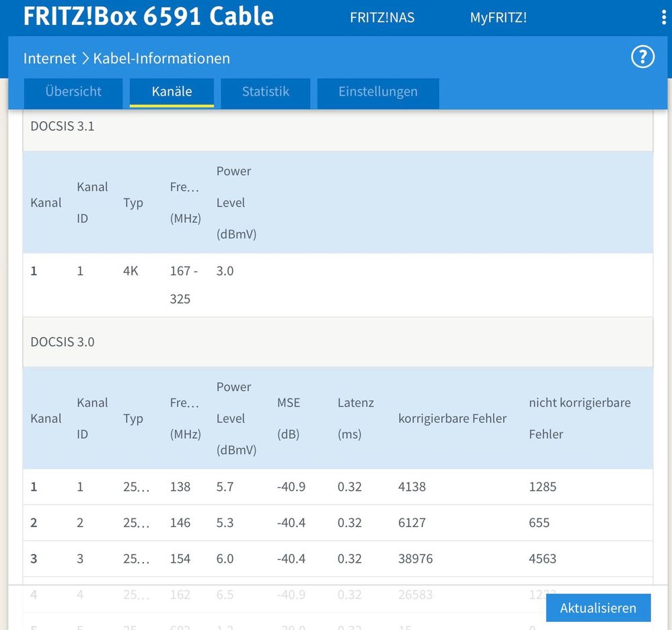Select the -40.9 MSE value in channel 1 row
The height and width of the screenshot is (630, 672).
[291, 487]
